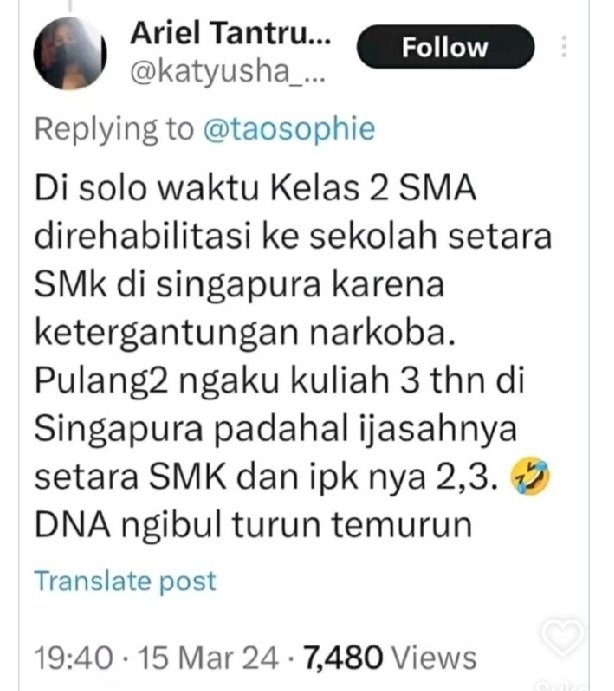Click the 19:40 timestamp
614x691 pixels.
[x=74, y=658]
